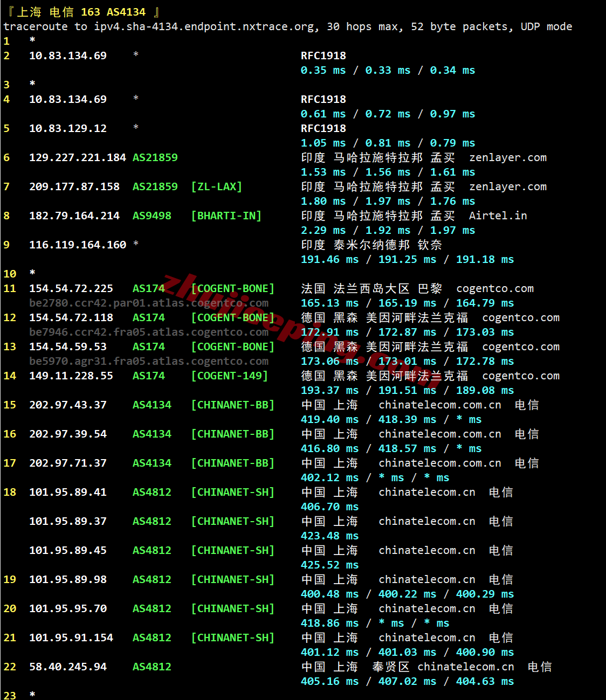Viewport: 606px width, 700px height.
Task: Click AS21859 on hop 6
Action: pyautogui.click(x=155, y=157)
